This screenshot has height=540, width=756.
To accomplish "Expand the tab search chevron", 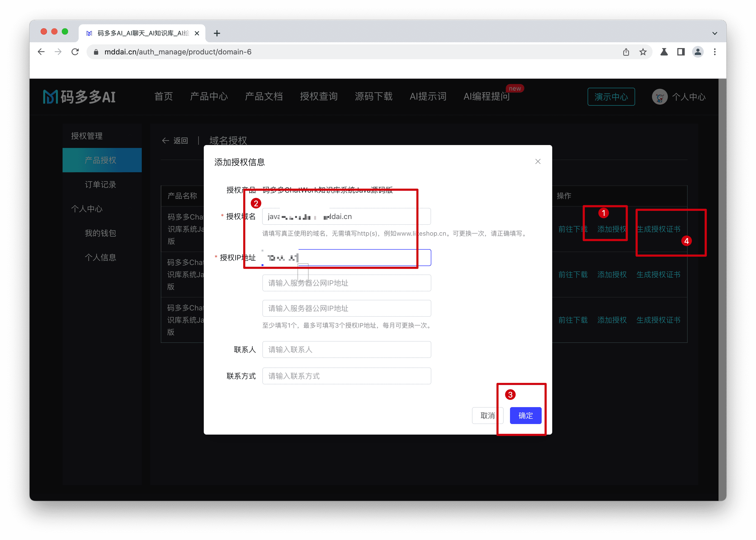I will (x=715, y=33).
